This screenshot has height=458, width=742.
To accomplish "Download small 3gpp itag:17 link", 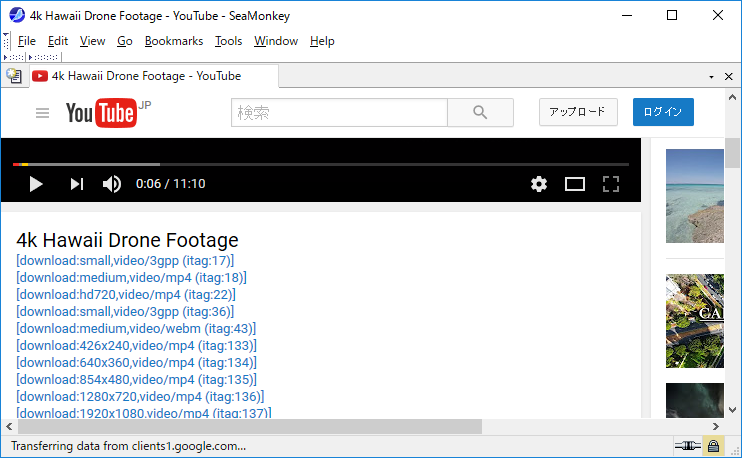I will coord(125,261).
